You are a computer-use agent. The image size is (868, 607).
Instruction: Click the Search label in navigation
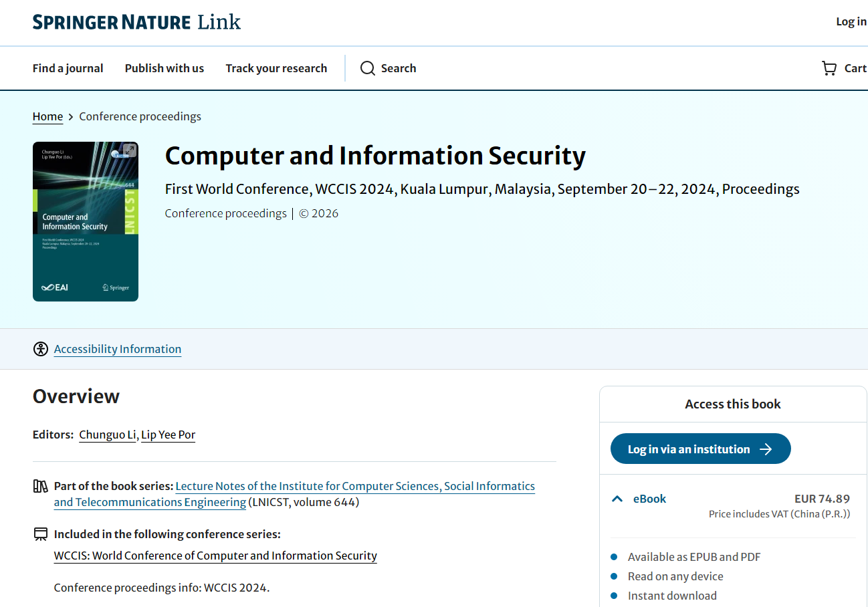tap(399, 68)
